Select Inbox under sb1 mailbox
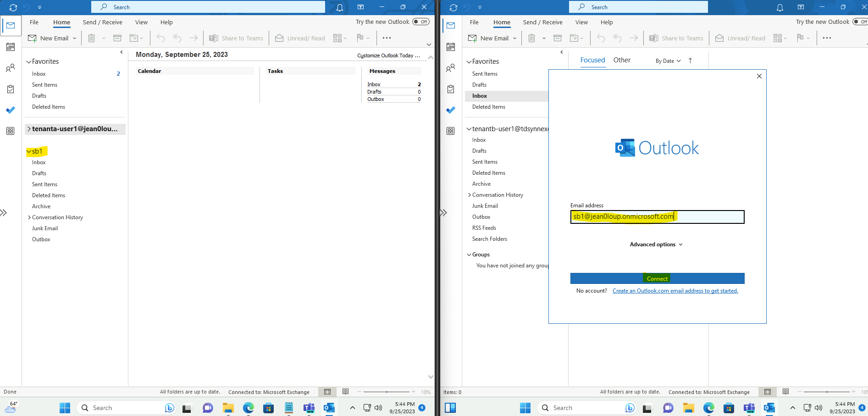 tap(39, 162)
